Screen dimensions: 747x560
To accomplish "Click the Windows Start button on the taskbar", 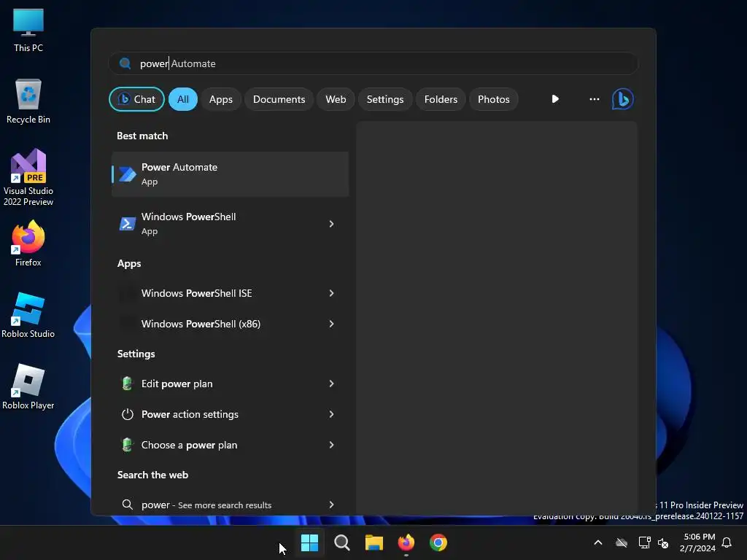I will (309, 542).
